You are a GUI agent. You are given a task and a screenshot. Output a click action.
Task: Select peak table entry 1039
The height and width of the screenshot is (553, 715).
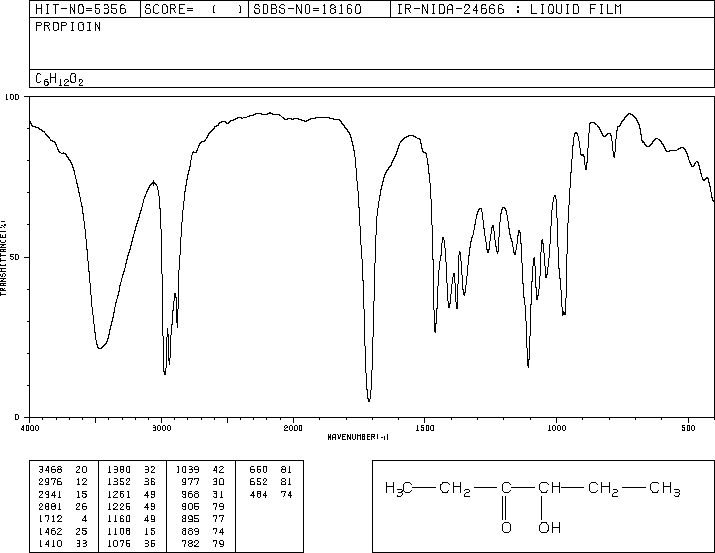tap(187, 470)
